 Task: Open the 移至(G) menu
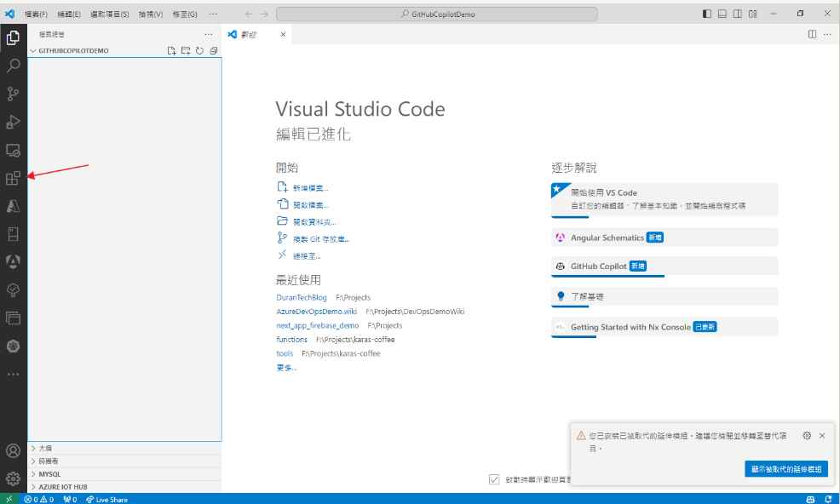[x=185, y=14]
